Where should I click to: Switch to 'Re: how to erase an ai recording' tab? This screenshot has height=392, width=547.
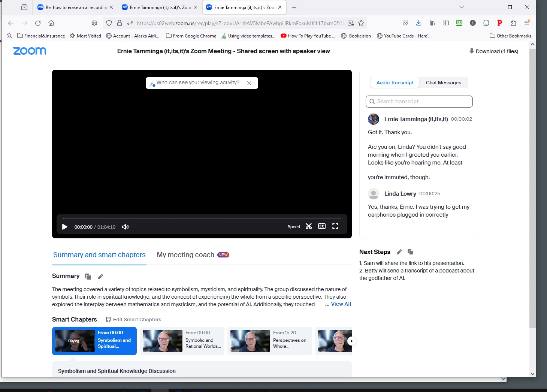(x=73, y=7)
